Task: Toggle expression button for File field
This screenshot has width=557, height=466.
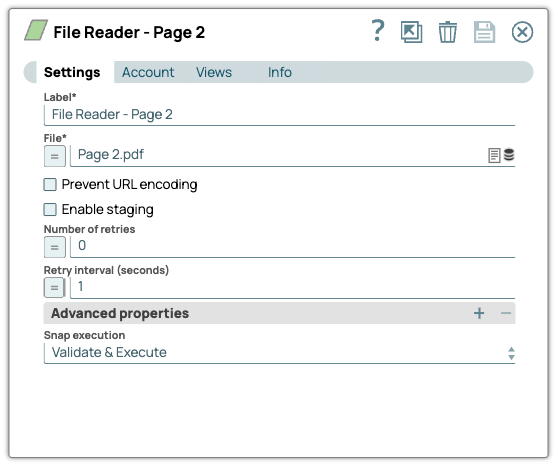Action: (x=55, y=156)
